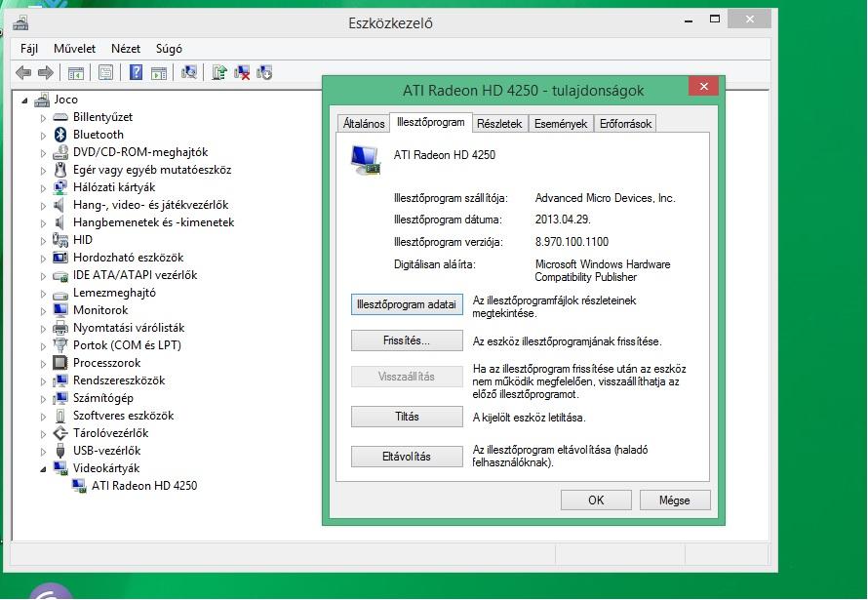Maximize the Eszközkezelő window

pos(715,20)
